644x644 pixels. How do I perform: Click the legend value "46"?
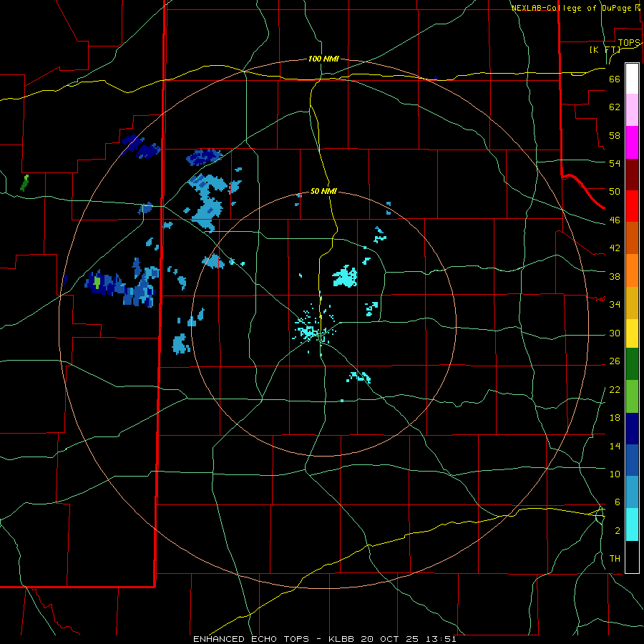pos(615,220)
